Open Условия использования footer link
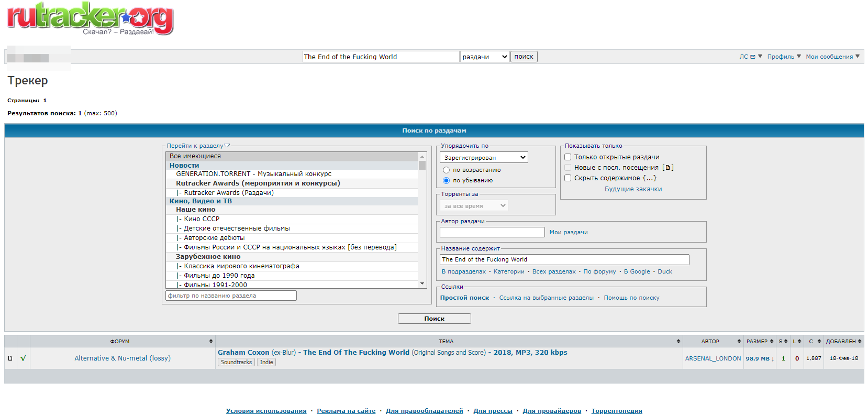 (x=266, y=411)
